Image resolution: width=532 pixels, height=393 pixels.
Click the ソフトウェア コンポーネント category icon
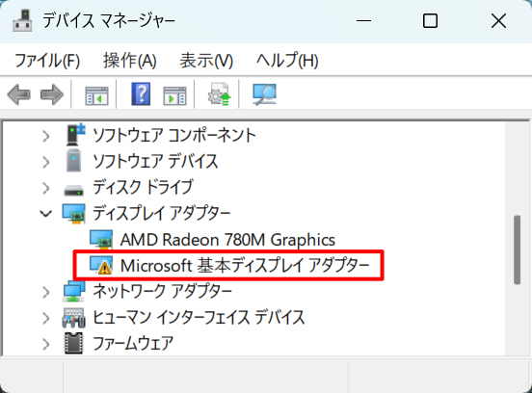click(x=75, y=134)
